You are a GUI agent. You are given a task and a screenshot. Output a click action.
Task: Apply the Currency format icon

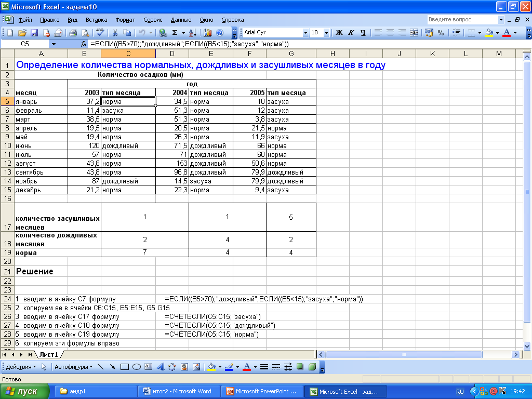tap(429, 33)
